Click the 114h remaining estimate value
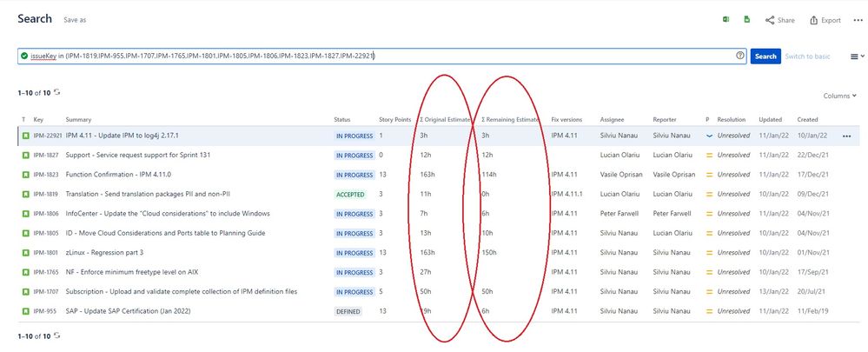This screenshot has width=868, height=352. coord(489,175)
